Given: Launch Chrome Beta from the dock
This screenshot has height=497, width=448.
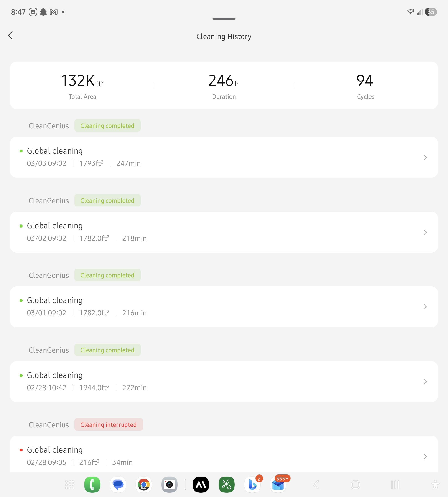Looking at the screenshot, I should point(144,485).
